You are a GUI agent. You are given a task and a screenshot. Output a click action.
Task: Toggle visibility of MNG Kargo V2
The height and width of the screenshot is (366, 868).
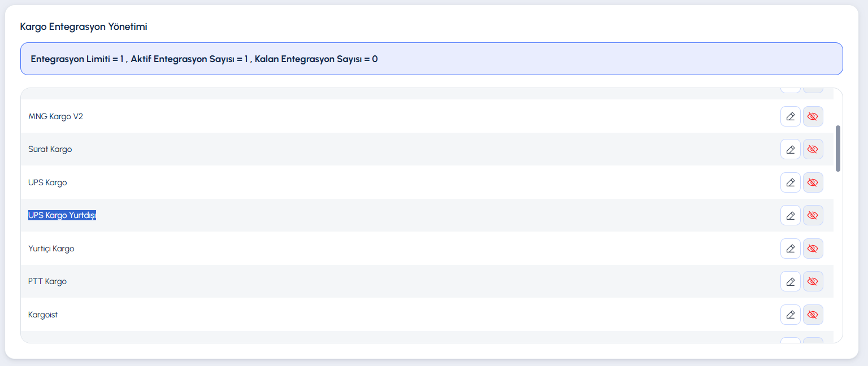tap(813, 116)
